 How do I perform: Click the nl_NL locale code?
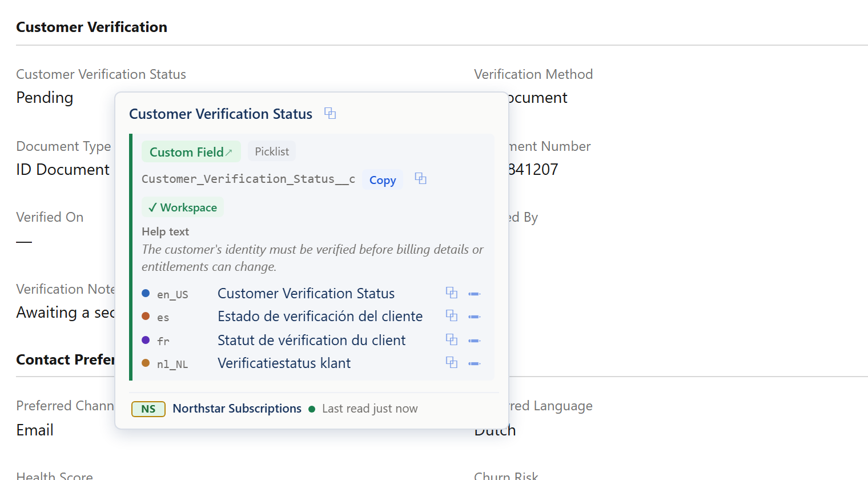(172, 364)
